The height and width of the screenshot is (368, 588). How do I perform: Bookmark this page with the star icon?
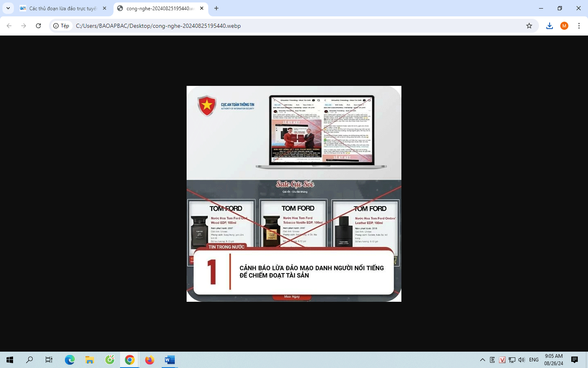tap(529, 26)
